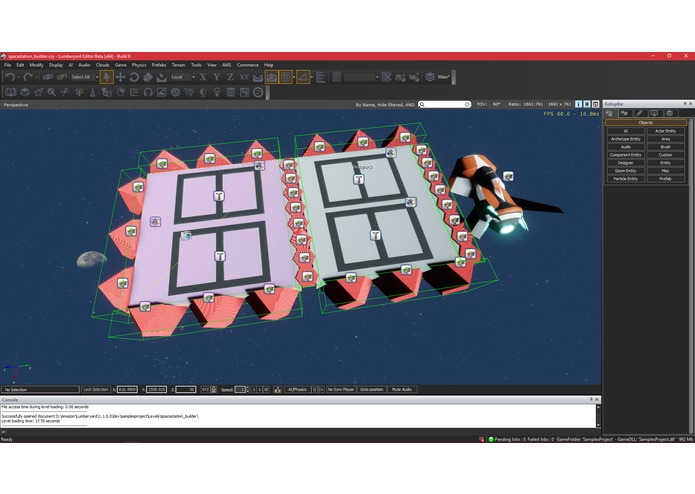Click the box-shaped editor icon
This screenshot has width=695, height=494.
pyautogui.click(x=24, y=92)
